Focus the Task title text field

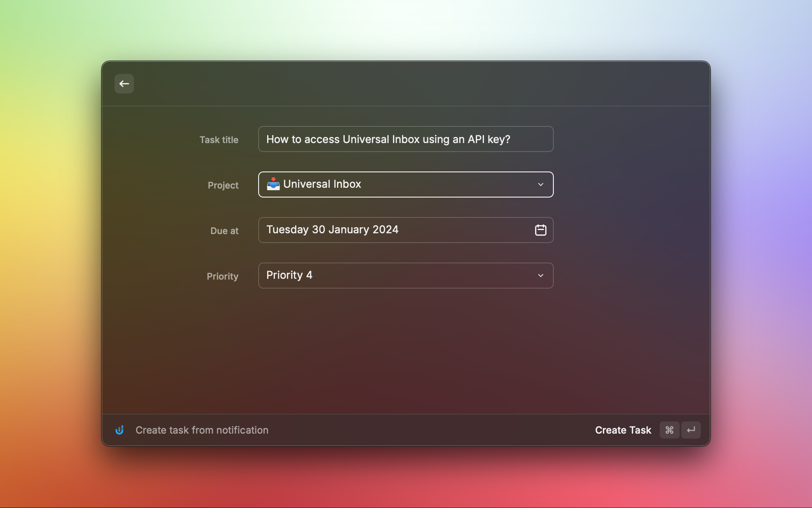coord(405,139)
